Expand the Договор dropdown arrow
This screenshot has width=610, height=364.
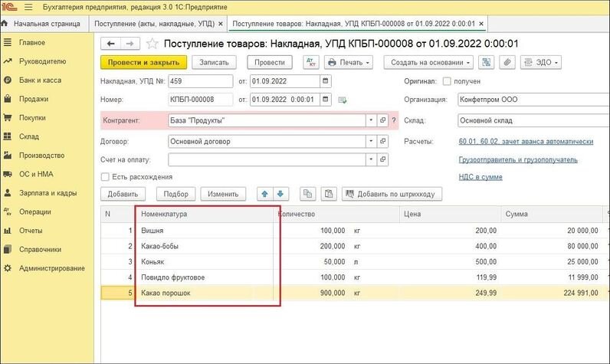tap(371, 141)
